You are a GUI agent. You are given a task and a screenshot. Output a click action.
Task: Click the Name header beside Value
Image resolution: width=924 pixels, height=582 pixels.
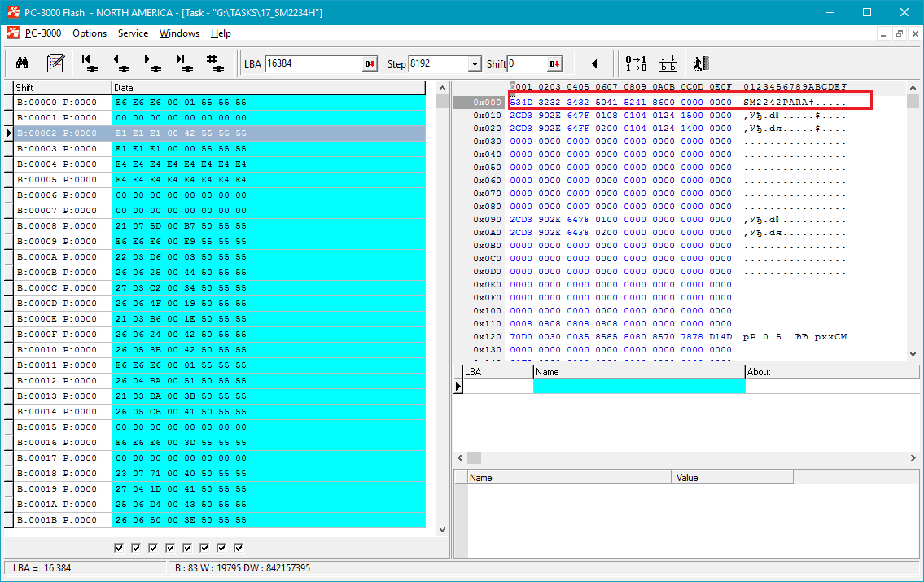coord(569,478)
